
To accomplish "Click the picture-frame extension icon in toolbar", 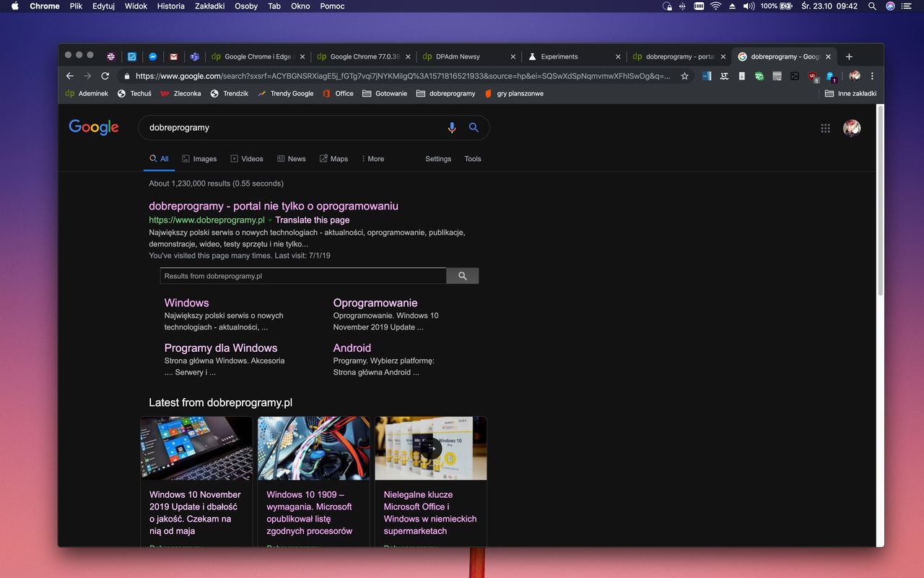I will pos(795,76).
